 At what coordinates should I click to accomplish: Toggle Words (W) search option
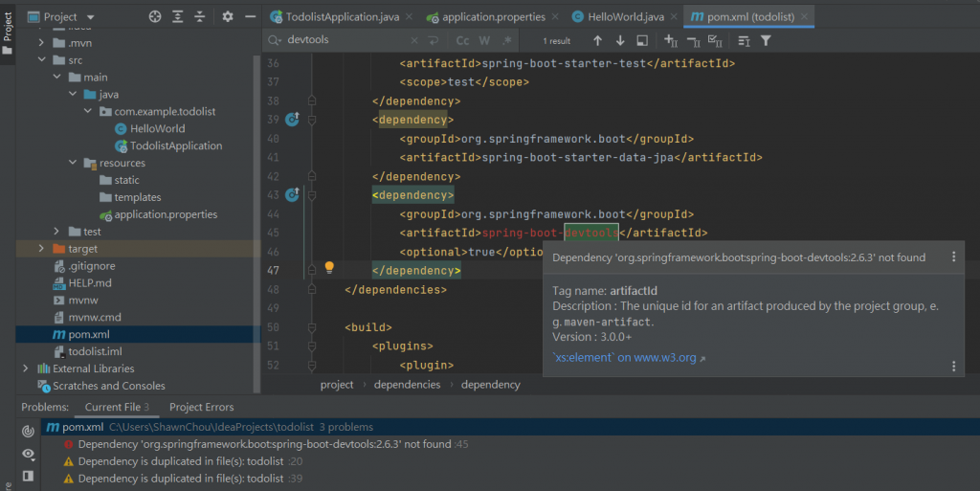tap(484, 40)
